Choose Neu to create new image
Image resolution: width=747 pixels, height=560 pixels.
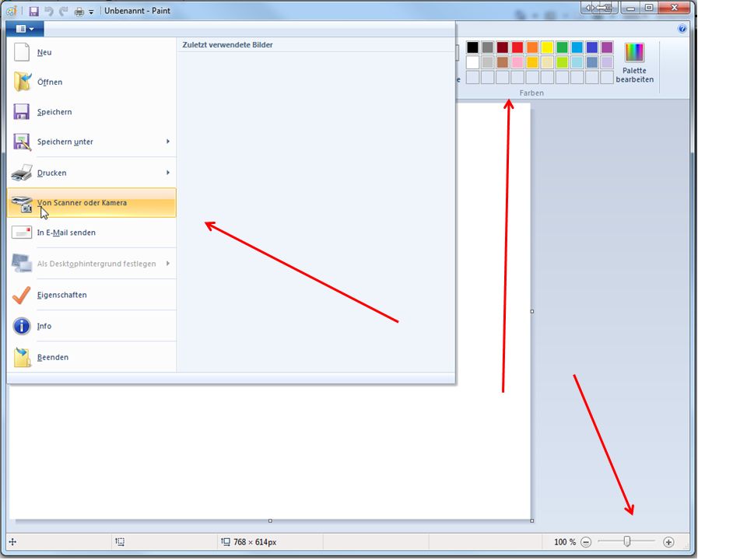coord(92,52)
